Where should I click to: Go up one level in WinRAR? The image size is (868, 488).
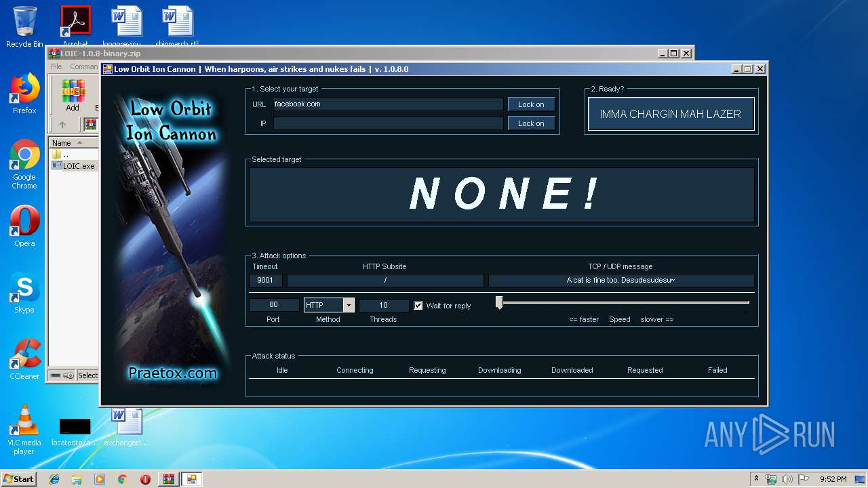[x=62, y=125]
